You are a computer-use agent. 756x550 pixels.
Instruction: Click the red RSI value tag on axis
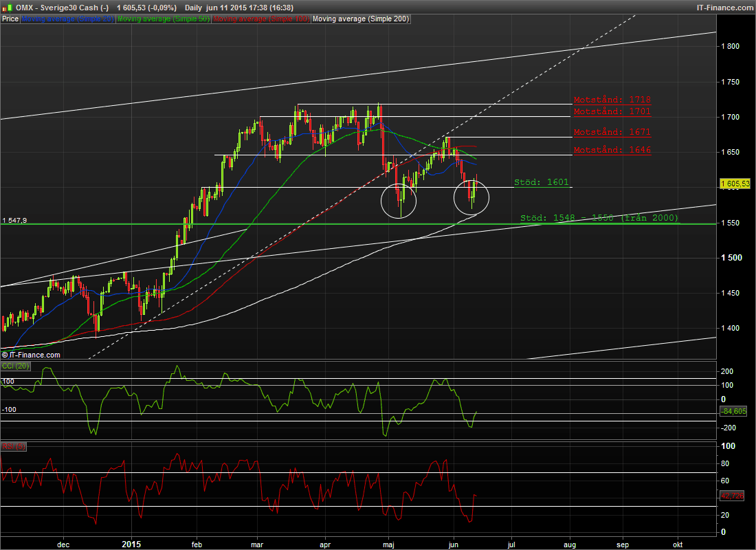(732, 495)
